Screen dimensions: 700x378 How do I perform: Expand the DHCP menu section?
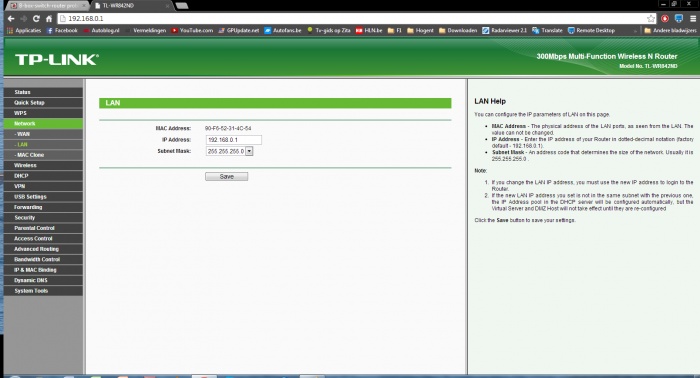43,176
